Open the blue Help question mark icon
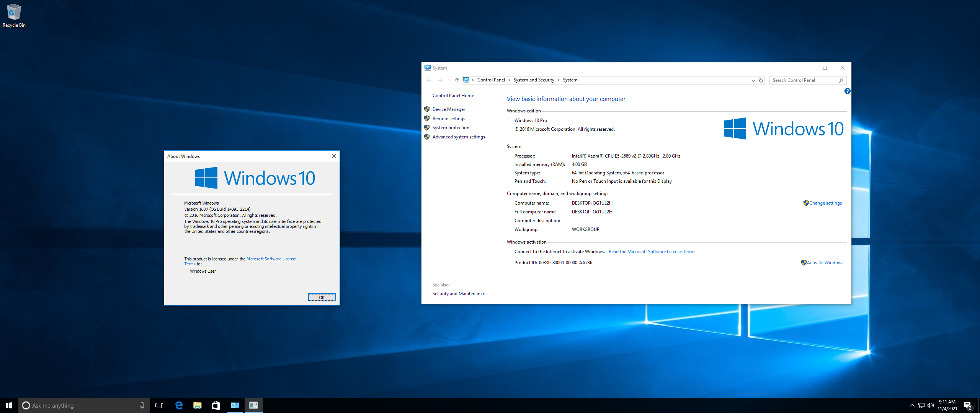980x413 pixels. pyautogui.click(x=847, y=91)
